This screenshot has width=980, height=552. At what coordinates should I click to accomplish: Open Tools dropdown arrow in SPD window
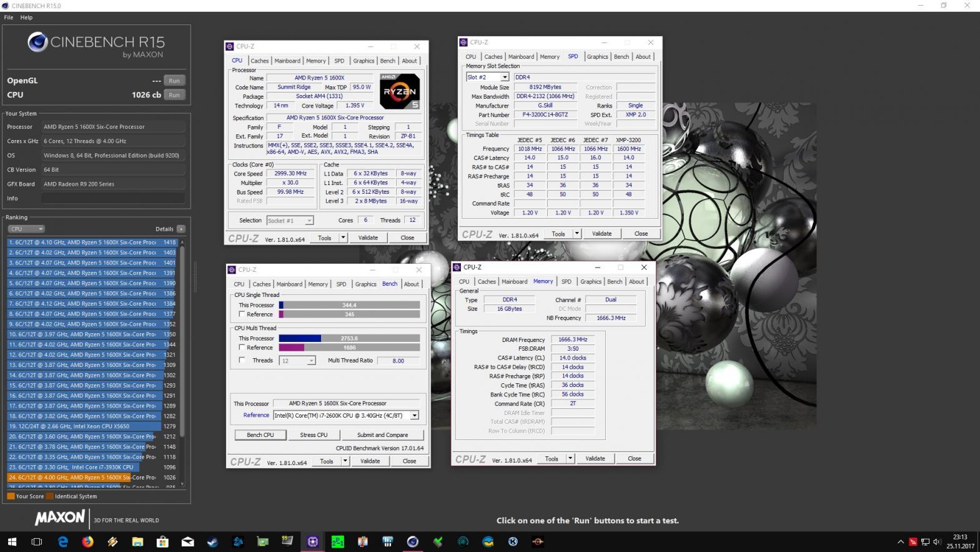pos(577,234)
